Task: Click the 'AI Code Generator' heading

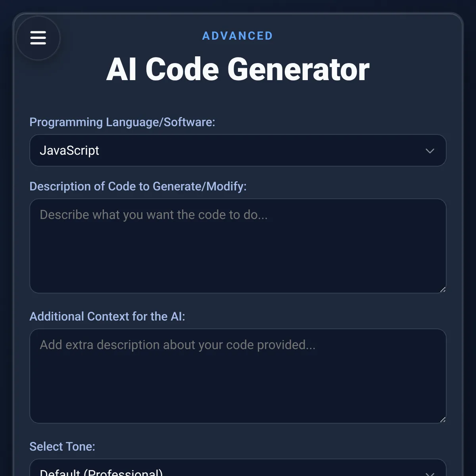Action: pyautogui.click(x=238, y=69)
